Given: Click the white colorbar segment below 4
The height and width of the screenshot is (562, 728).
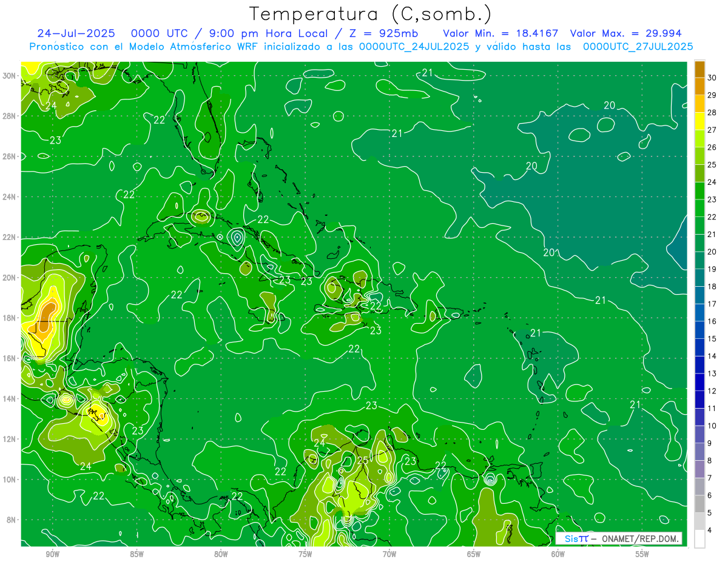Looking at the screenshot, I should [x=699, y=539].
